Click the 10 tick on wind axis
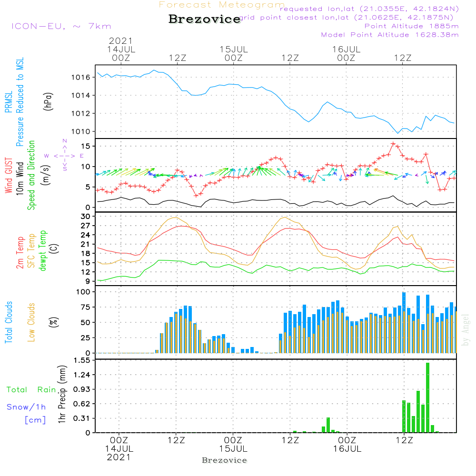Viewport: 476px width, 476px height. pos(86,167)
